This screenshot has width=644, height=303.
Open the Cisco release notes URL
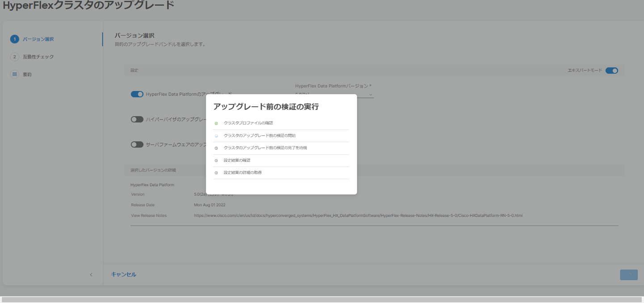point(358,215)
